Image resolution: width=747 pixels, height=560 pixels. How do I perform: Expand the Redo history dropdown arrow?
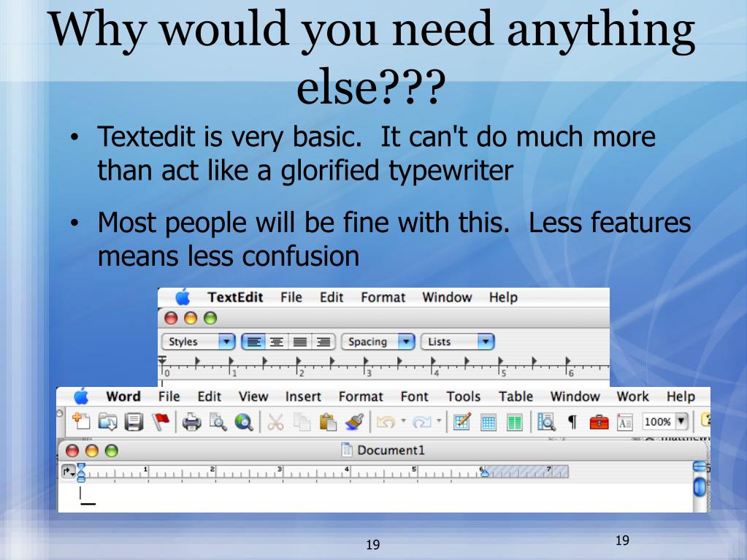pos(439,421)
